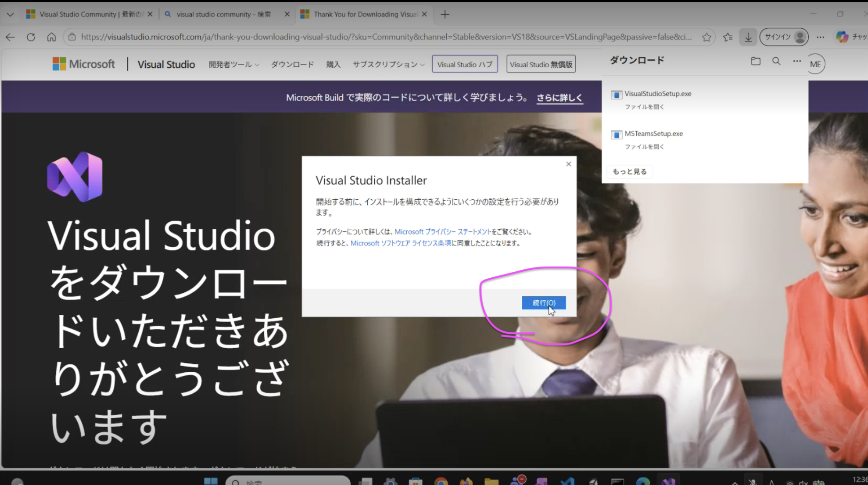This screenshot has height=485, width=868.
Task: Open File Explorer from the taskbar
Action: pos(491,481)
